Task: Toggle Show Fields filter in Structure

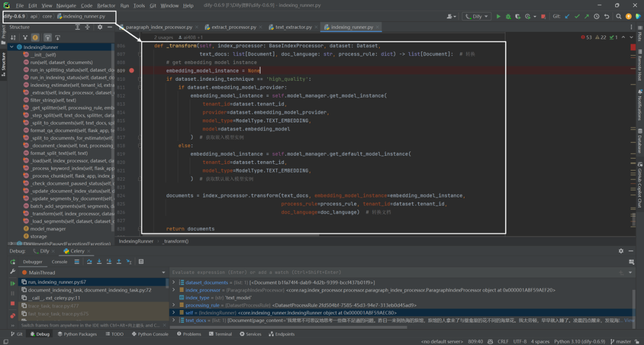Action: tap(35, 38)
